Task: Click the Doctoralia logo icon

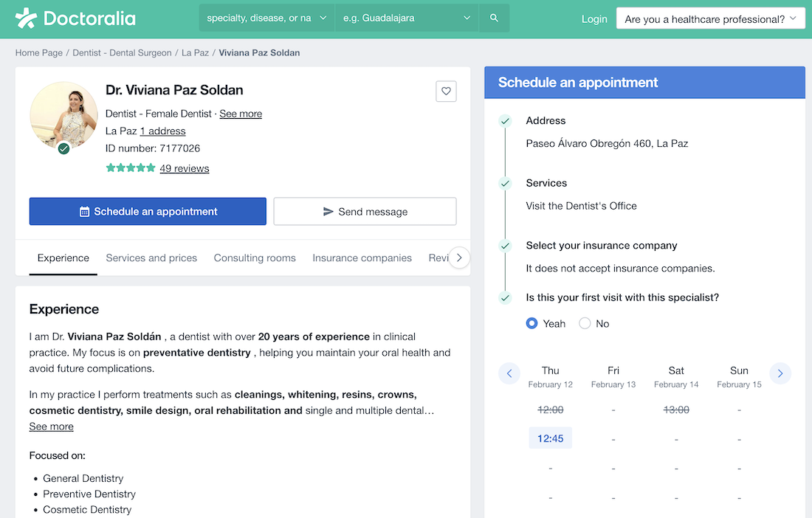Action: point(27,18)
